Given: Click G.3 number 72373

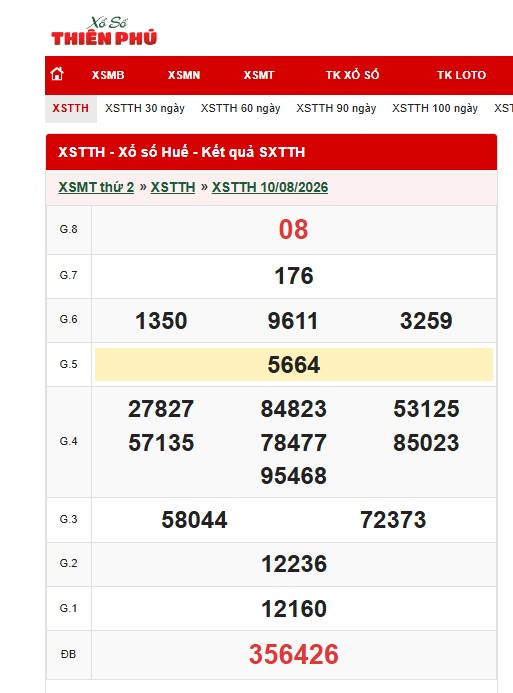Looking at the screenshot, I should [393, 520].
